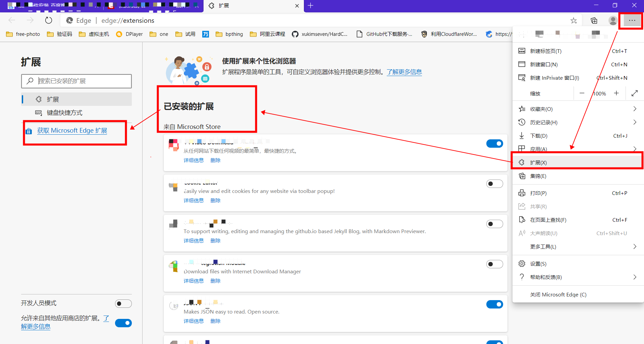Viewport: 644px width, 344px height.
Task: Toggle allowing extensions from other stores
Action: 123,323
